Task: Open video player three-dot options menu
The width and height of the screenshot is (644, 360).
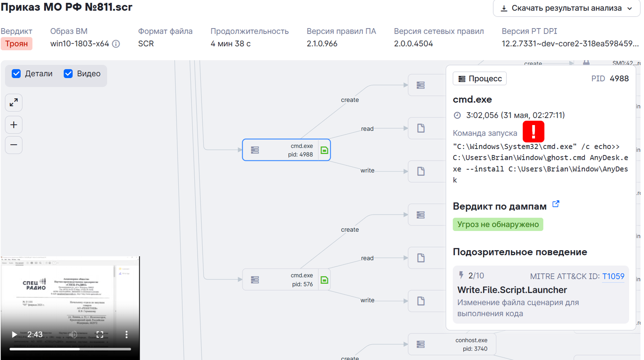Action: [126, 334]
